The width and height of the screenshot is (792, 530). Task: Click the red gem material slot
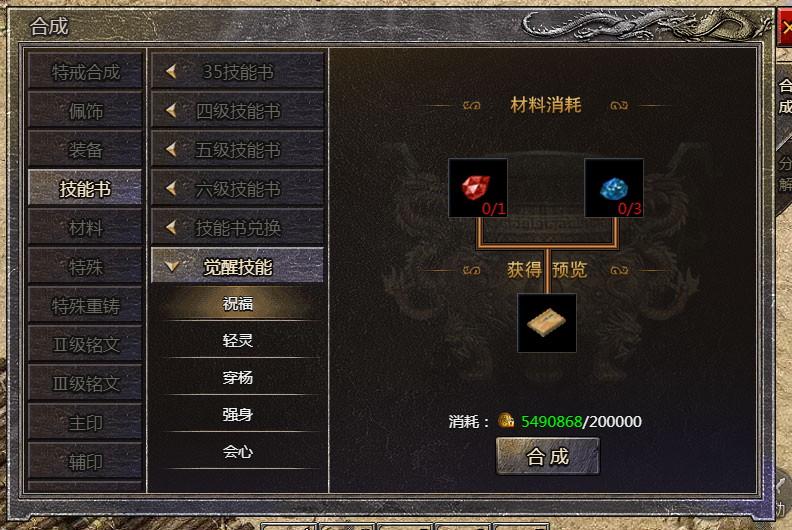pyautogui.click(x=478, y=188)
